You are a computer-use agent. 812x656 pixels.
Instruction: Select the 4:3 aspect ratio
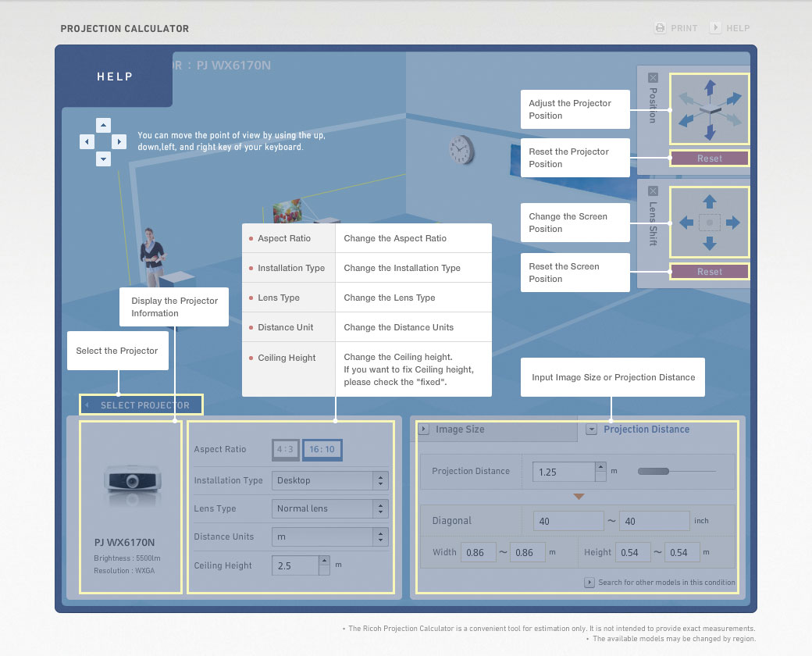click(x=286, y=450)
